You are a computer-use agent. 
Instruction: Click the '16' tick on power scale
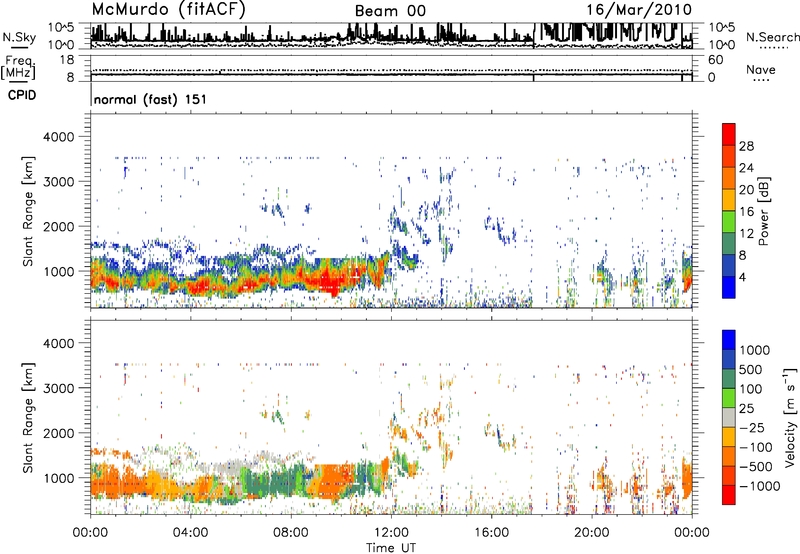(746, 212)
